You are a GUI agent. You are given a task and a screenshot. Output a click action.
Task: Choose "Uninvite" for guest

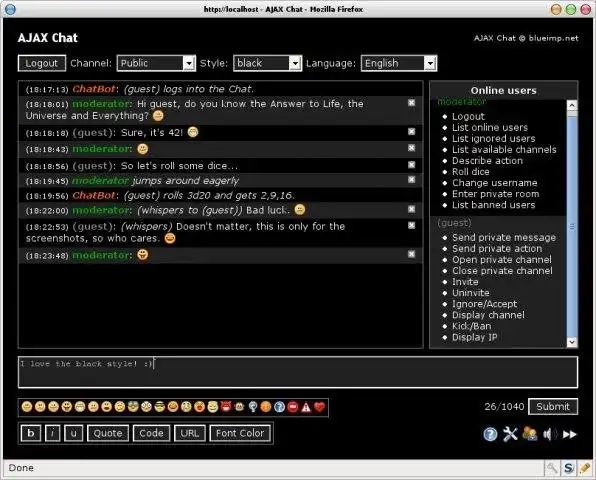click(471, 293)
